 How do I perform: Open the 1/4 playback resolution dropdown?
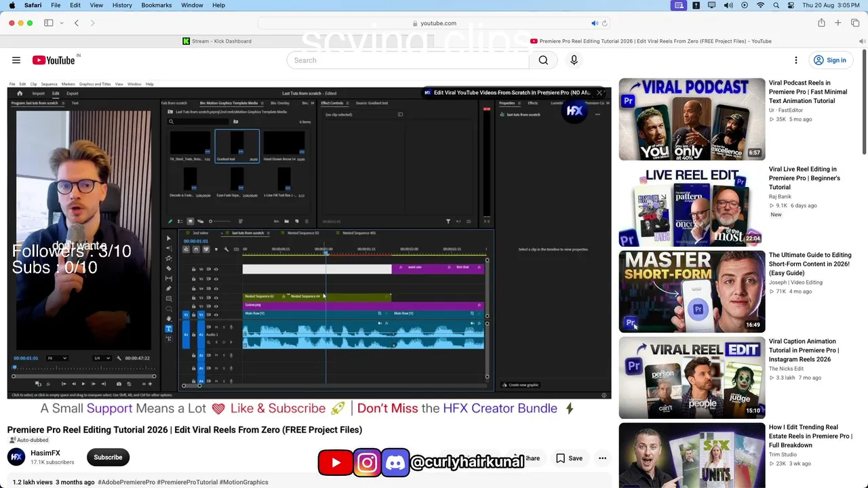[x=101, y=358]
